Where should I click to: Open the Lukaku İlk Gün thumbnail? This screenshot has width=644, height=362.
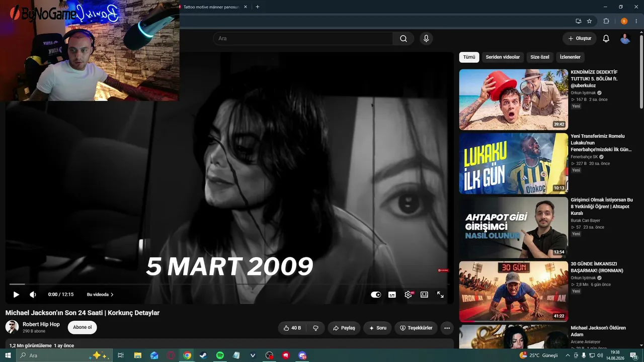click(513, 163)
